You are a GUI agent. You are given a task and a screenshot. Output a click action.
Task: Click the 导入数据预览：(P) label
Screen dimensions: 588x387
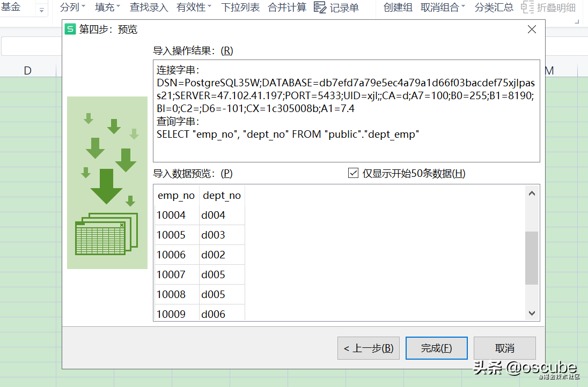pos(193,174)
